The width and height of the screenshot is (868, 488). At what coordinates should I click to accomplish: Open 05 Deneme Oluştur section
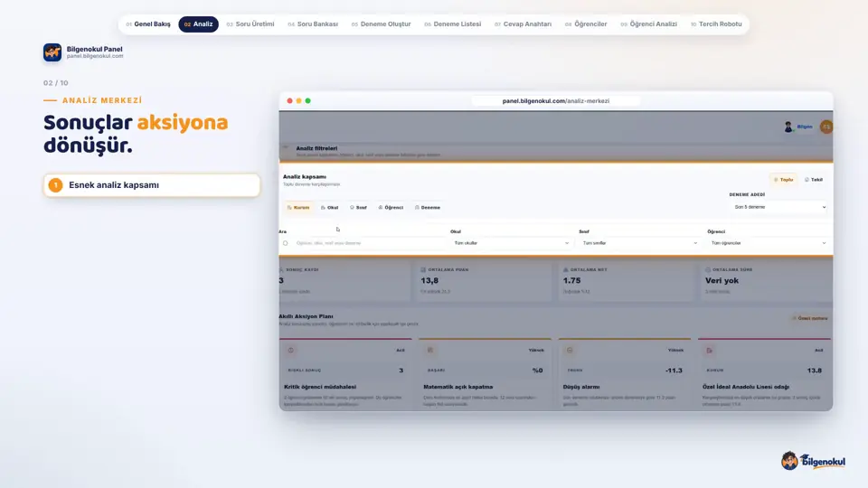[382, 24]
